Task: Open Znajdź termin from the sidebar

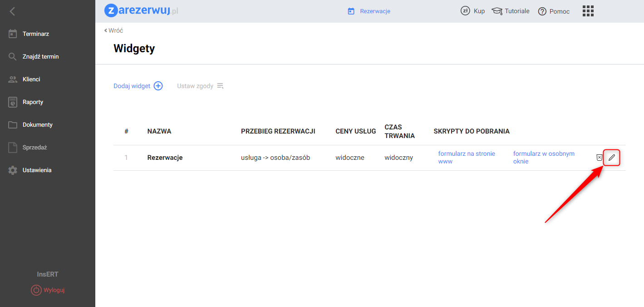Action: [x=41, y=57]
